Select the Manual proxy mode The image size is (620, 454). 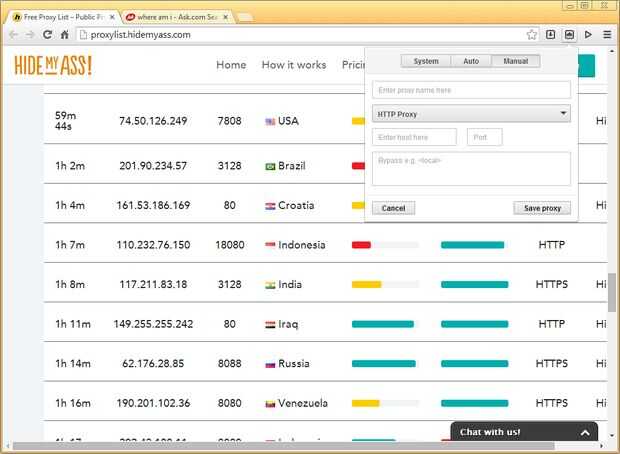point(516,61)
